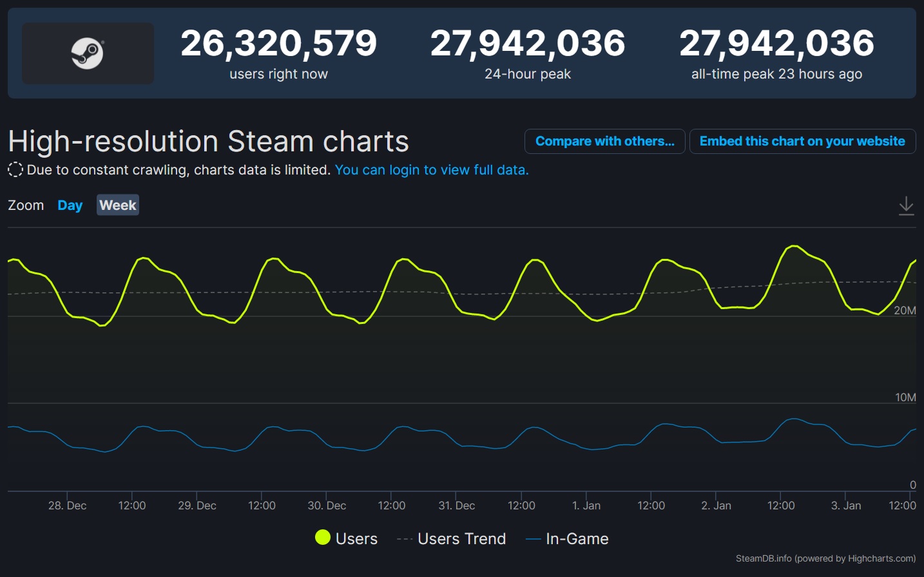Click the Users peak on 2. Jan afternoon
The width and height of the screenshot is (924, 577).
794,246
